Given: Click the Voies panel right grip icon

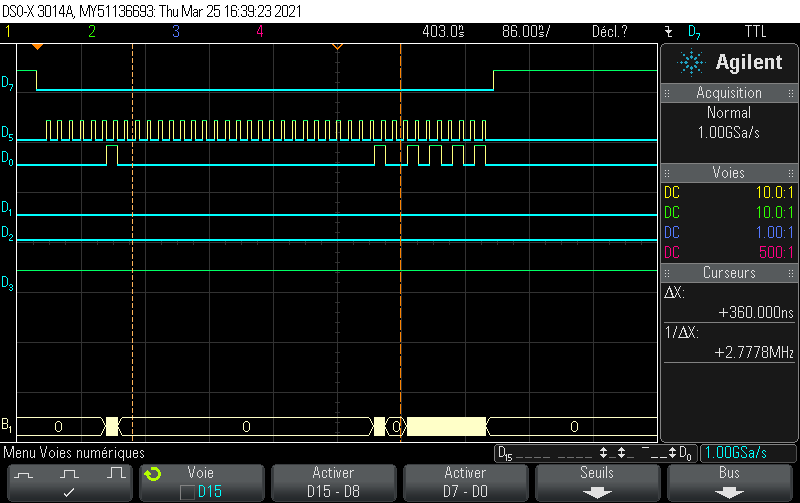Looking at the screenshot, I should pyautogui.click(x=791, y=173).
